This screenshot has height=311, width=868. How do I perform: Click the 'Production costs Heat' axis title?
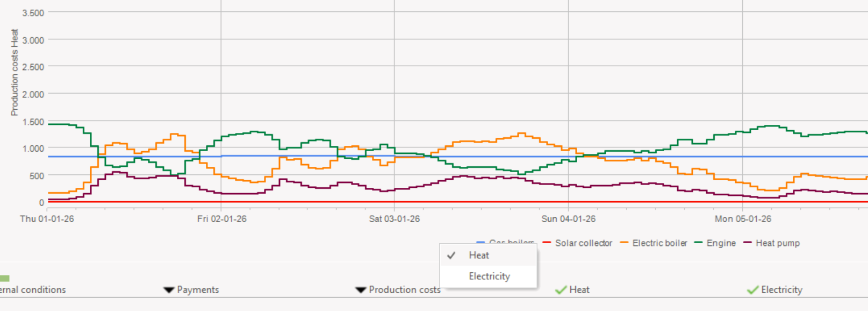[x=15, y=72]
